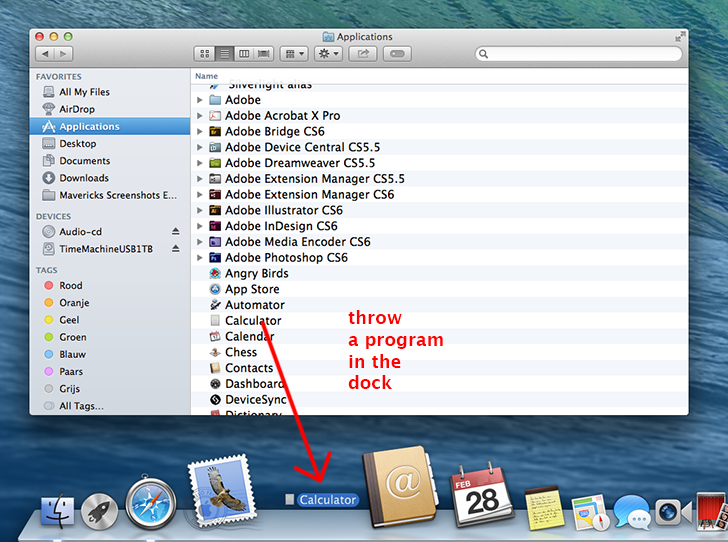The width and height of the screenshot is (728, 542).
Task: Select the Dashboard app icon
Action: pyautogui.click(x=215, y=384)
